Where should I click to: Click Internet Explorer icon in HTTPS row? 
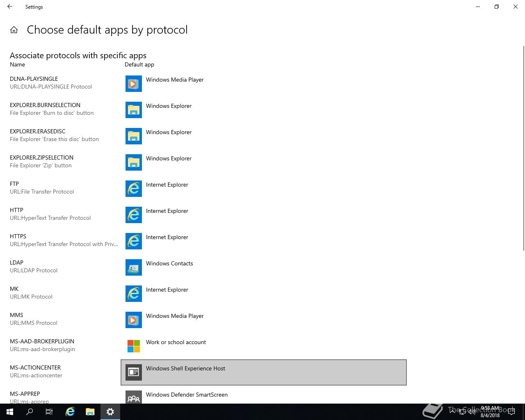(134, 241)
